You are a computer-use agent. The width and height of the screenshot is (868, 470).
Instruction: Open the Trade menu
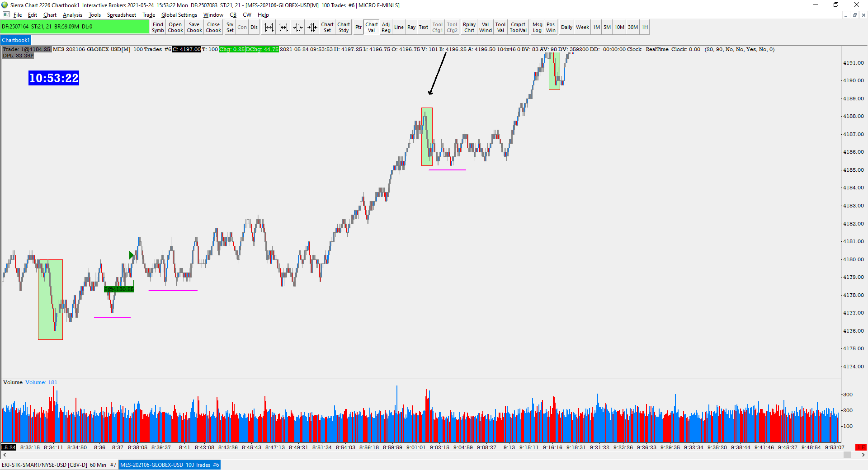pos(149,15)
